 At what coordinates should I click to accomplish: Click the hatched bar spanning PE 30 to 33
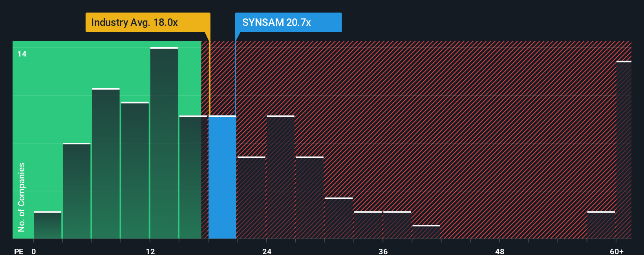point(339,219)
